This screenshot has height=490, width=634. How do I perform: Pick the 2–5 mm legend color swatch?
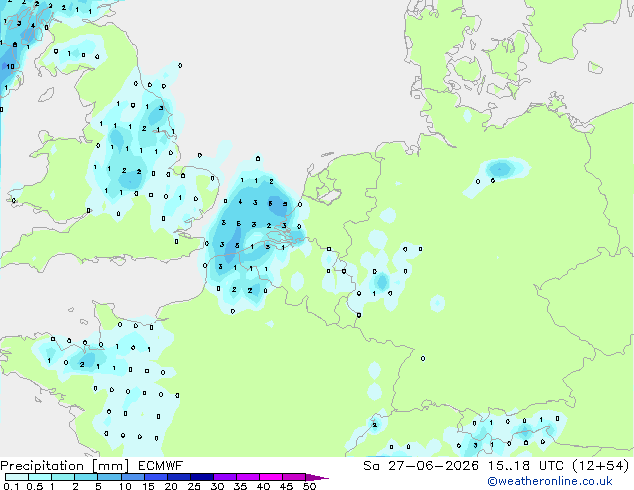[x=86, y=477]
